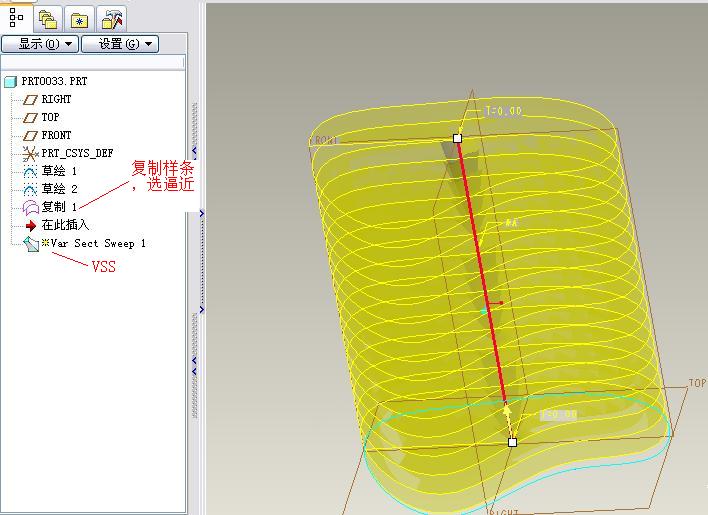Click the bottom white square trajectory handle
Screen dimensions: 708x515
512,442
